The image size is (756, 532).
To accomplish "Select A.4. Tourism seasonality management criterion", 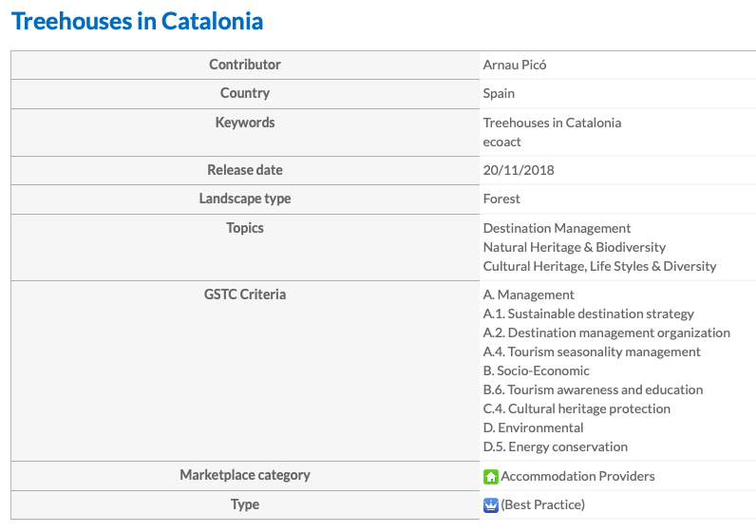I will (x=592, y=351).
